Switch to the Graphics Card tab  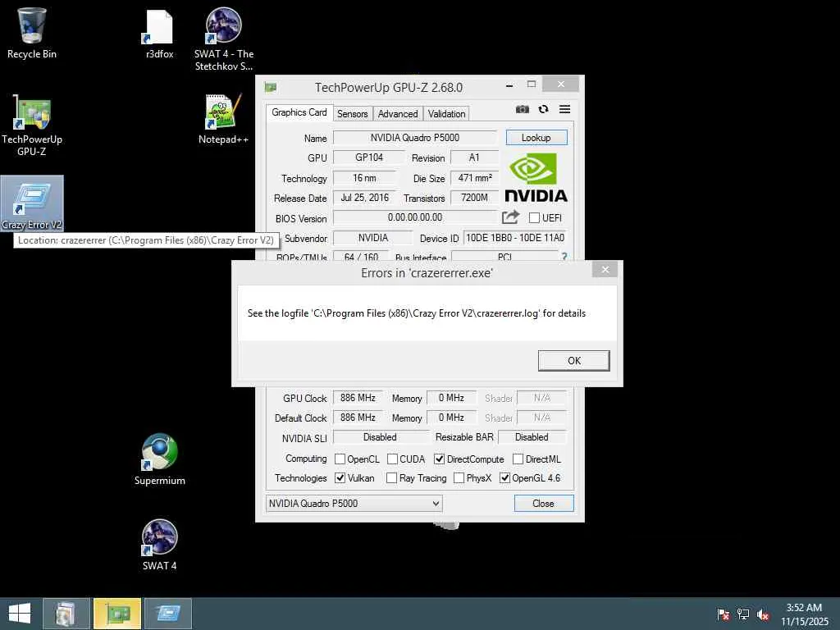click(299, 112)
